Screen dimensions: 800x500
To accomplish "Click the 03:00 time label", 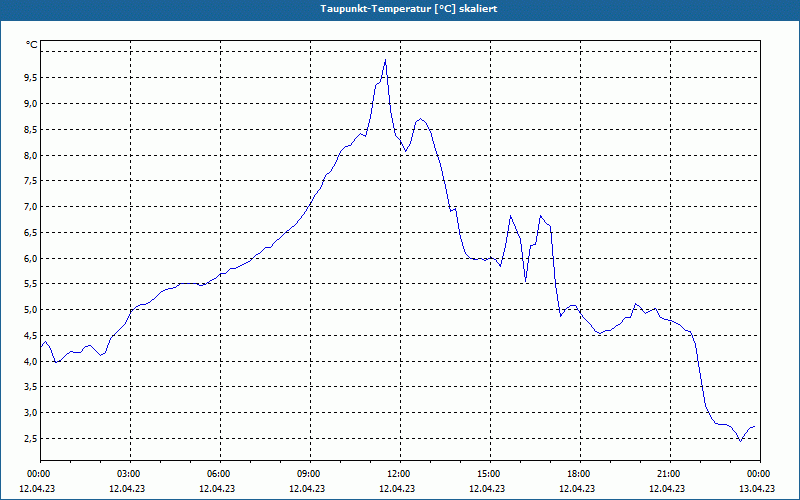I will pyautogui.click(x=130, y=474).
